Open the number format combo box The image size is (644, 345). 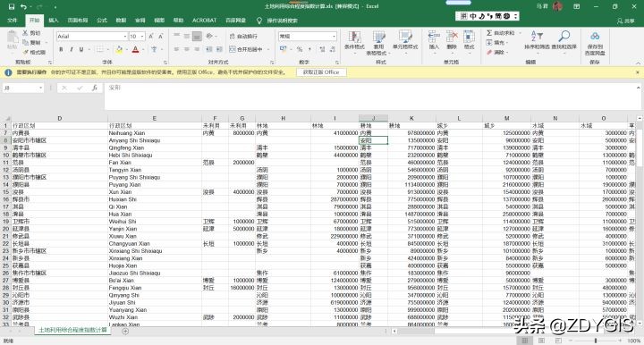click(308, 37)
